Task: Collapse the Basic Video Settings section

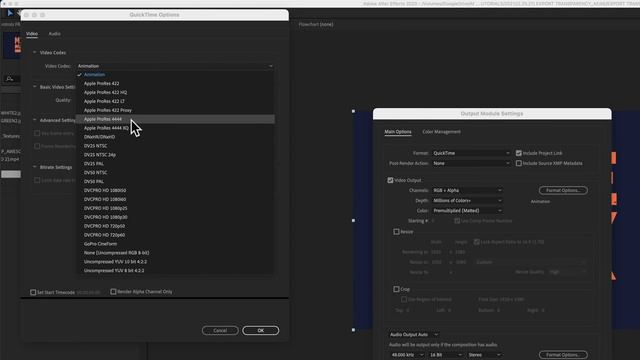Action: coord(34,87)
